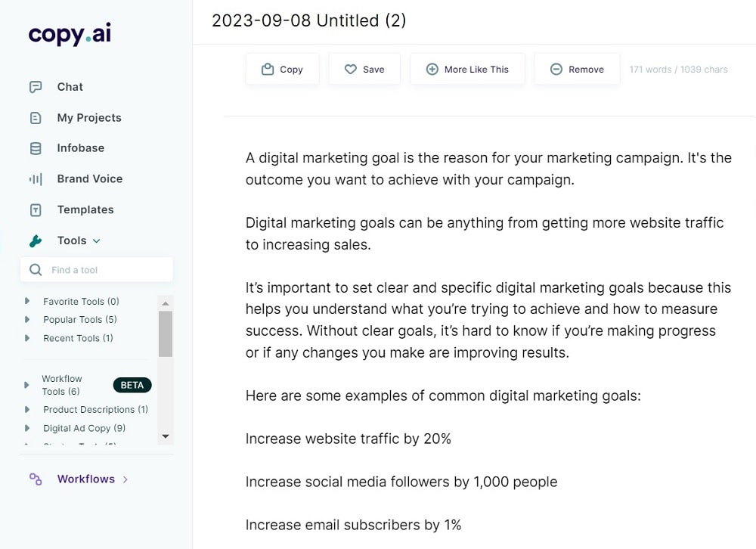Generate More Like This output
The height and width of the screenshot is (549, 756).
pyautogui.click(x=467, y=69)
